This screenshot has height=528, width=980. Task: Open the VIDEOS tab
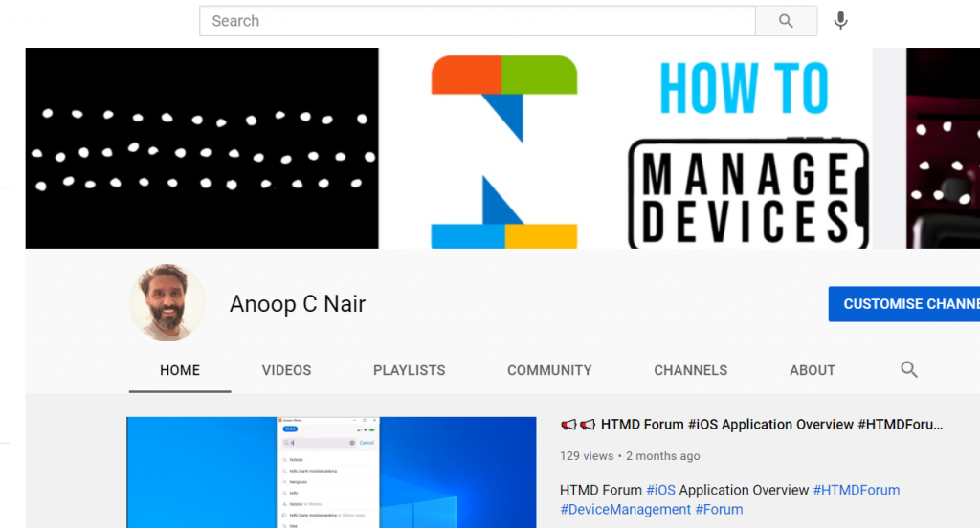pyautogui.click(x=286, y=370)
